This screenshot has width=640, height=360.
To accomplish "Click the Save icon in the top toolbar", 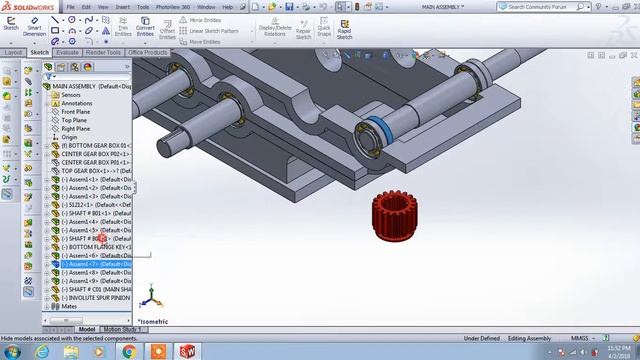I will click(289, 7).
